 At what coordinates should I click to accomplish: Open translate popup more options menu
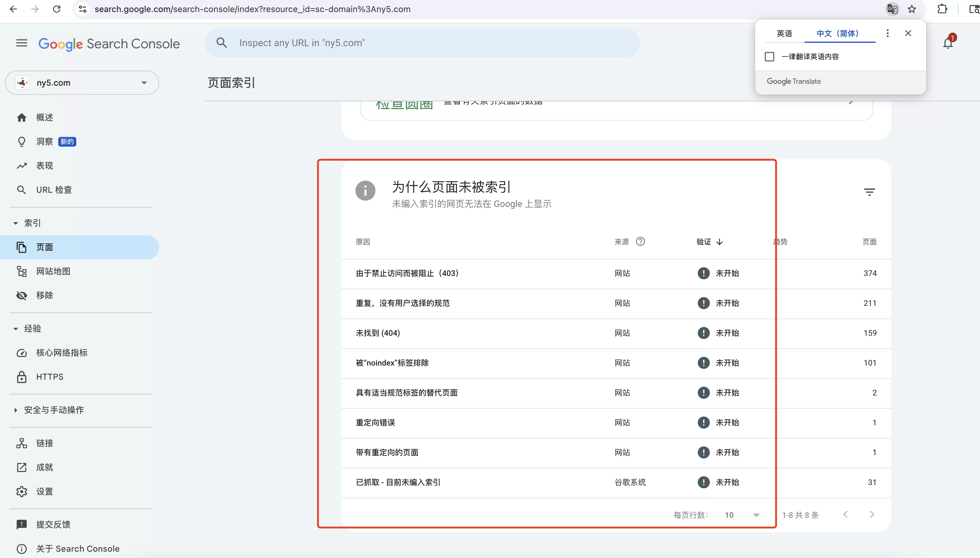click(887, 33)
